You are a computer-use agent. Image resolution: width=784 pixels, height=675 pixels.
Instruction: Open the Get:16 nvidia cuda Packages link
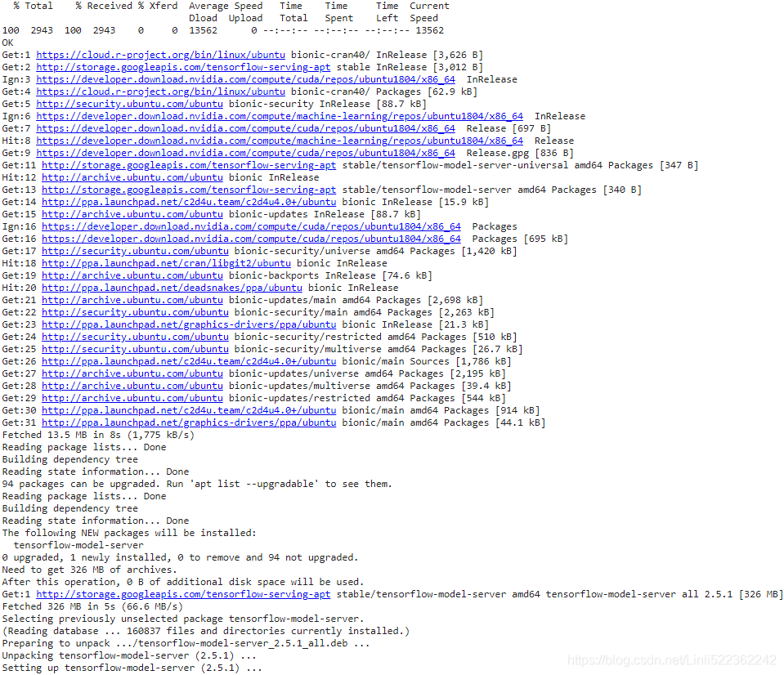(251, 239)
